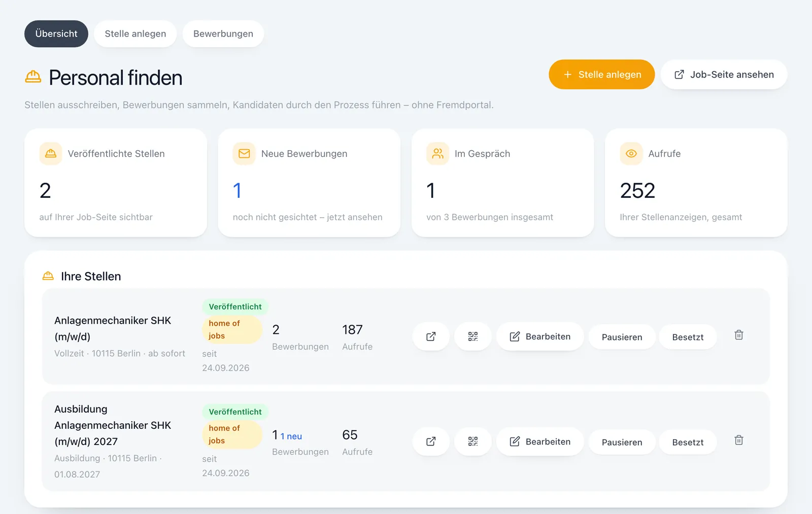Screen dimensions: 812x514
Task: Mark Anlagenmechaniker SHK (m/w/d) job as Besetzt
Action: (x=688, y=337)
